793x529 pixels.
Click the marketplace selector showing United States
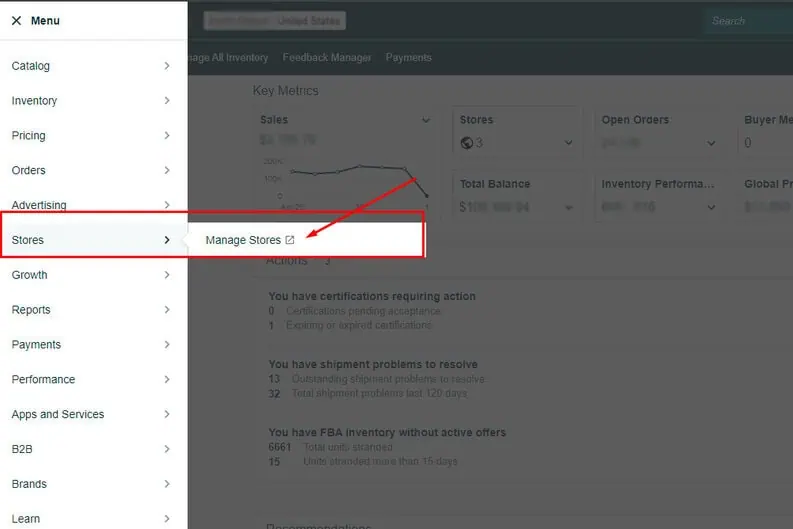click(x=275, y=21)
